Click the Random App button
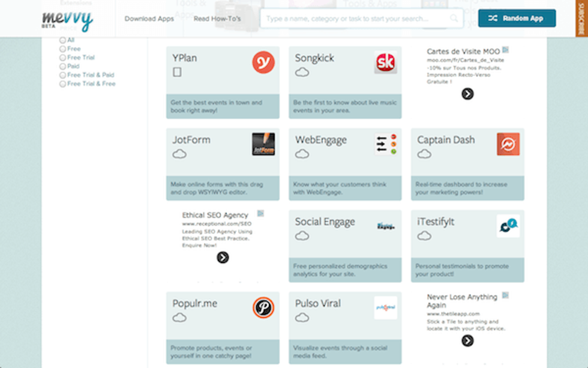Screen dimensions: 588x368 [x=517, y=18]
